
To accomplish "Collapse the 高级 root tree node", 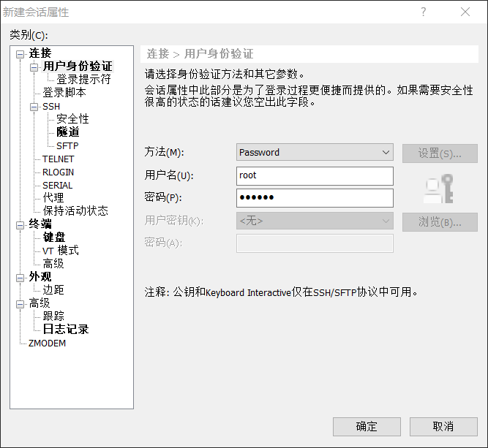I will [20, 304].
